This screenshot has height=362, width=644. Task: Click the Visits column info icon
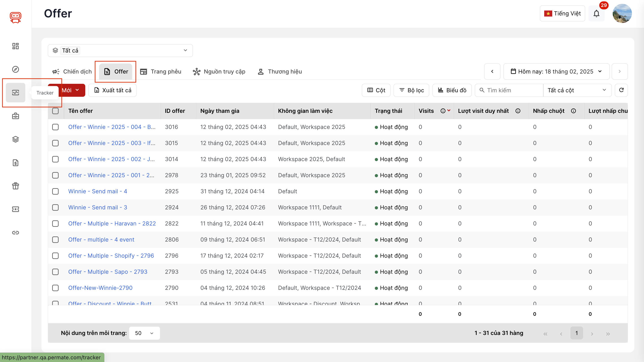click(x=443, y=111)
